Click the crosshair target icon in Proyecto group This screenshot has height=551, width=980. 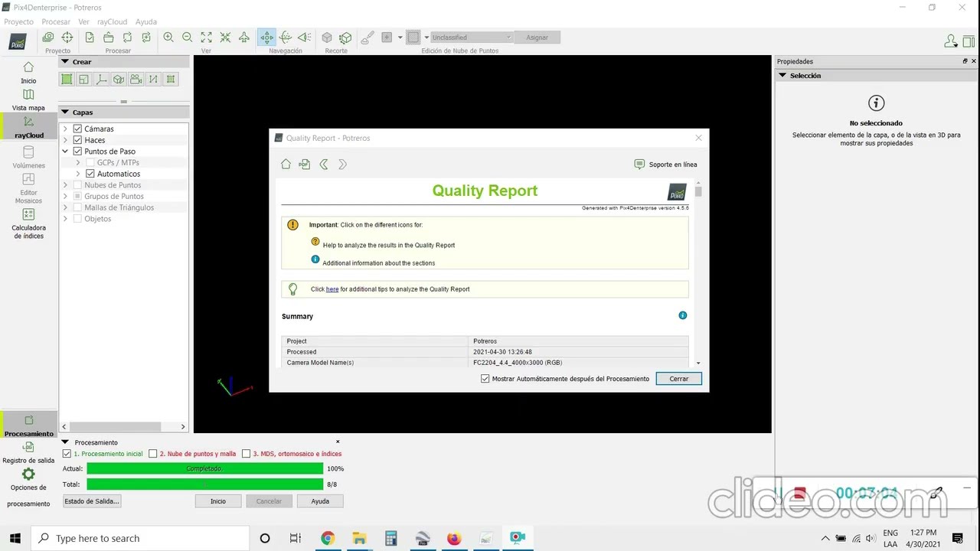pyautogui.click(x=67, y=37)
